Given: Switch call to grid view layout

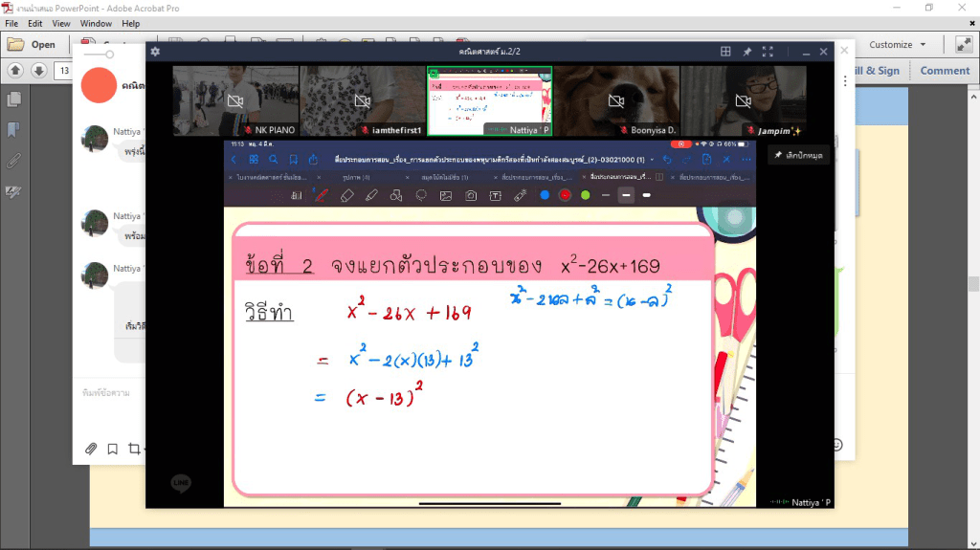Looking at the screenshot, I should coord(725,52).
